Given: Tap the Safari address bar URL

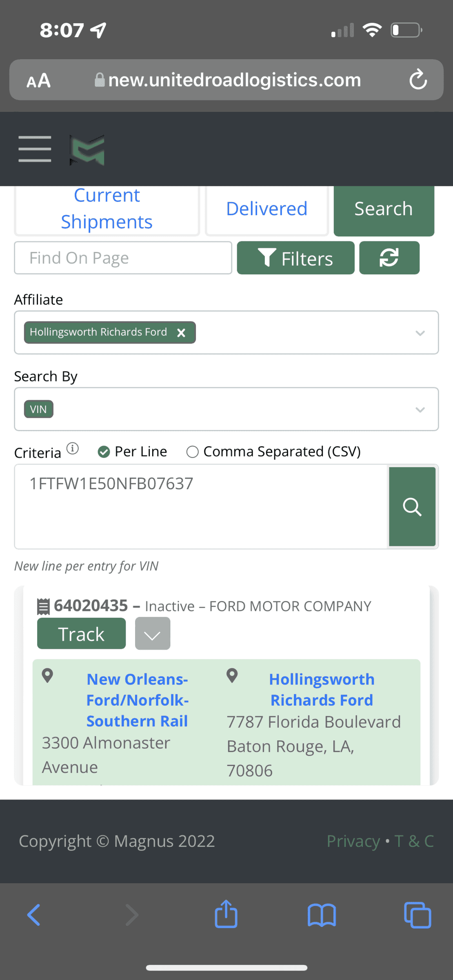Looking at the screenshot, I should [235, 80].
